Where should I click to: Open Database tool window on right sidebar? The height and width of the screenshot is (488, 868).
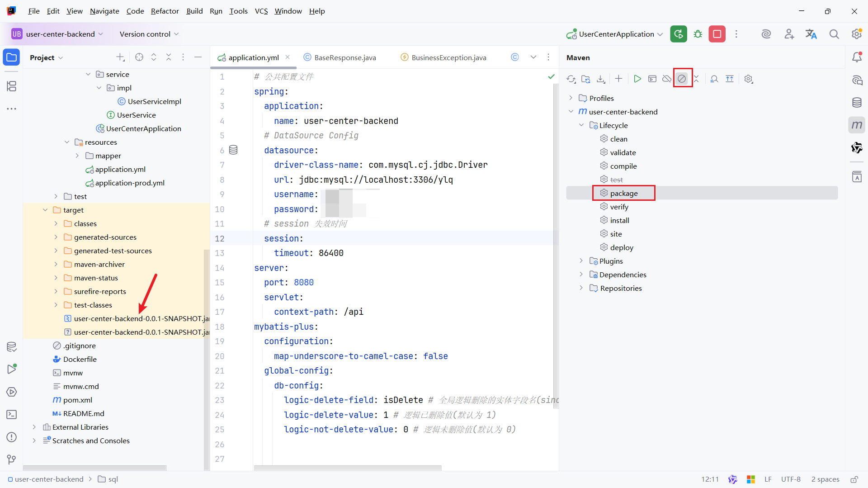click(x=857, y=103)
